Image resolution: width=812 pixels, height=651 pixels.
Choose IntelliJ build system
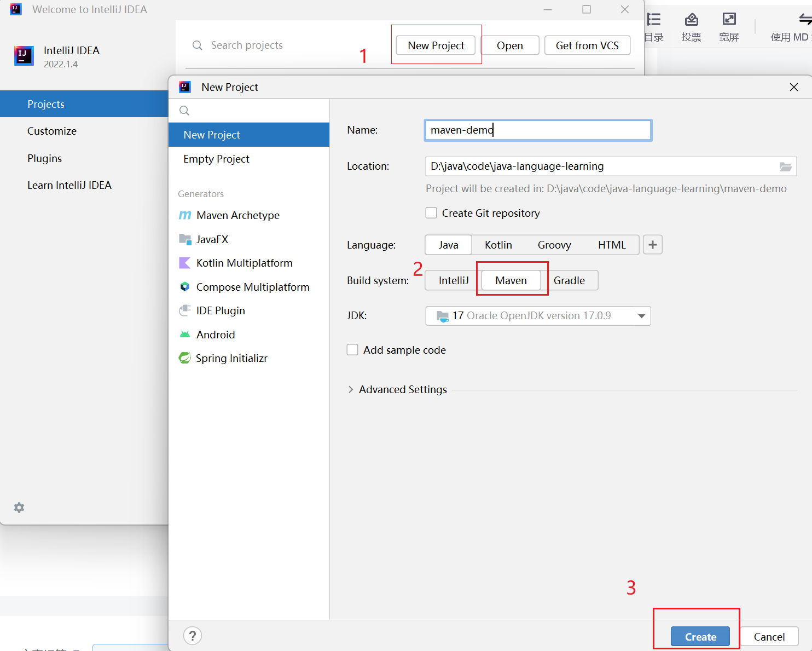click(454, 280)
